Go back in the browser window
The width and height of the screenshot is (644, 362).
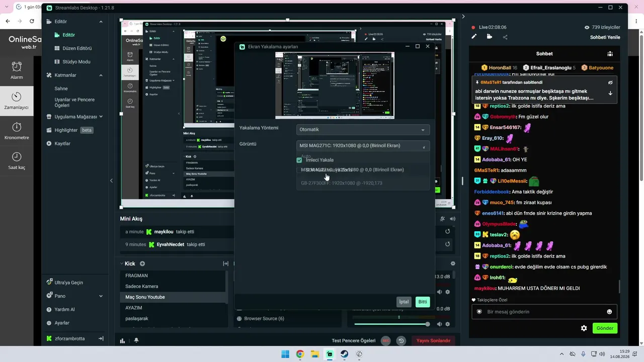[8, 21]
